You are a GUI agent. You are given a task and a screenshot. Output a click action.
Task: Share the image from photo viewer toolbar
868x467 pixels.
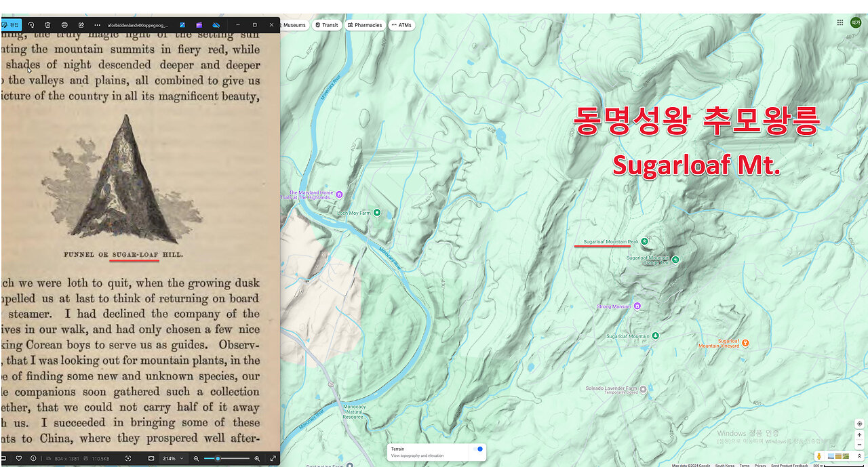pyautogui.click(x=81, y=25)
